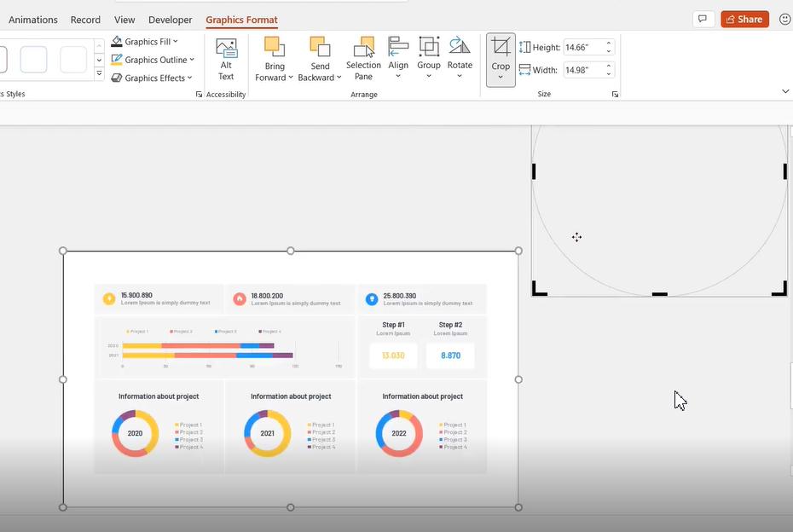Image resolution: width=793 pixels, height=532 pixels.
Task: Open the Developer ribbon tab
Action: [x=170, y=19]
